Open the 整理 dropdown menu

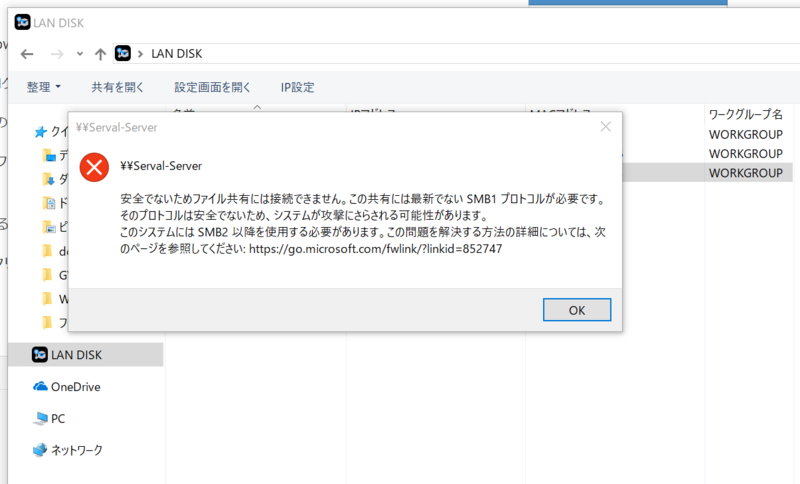(x=43, y=87)
